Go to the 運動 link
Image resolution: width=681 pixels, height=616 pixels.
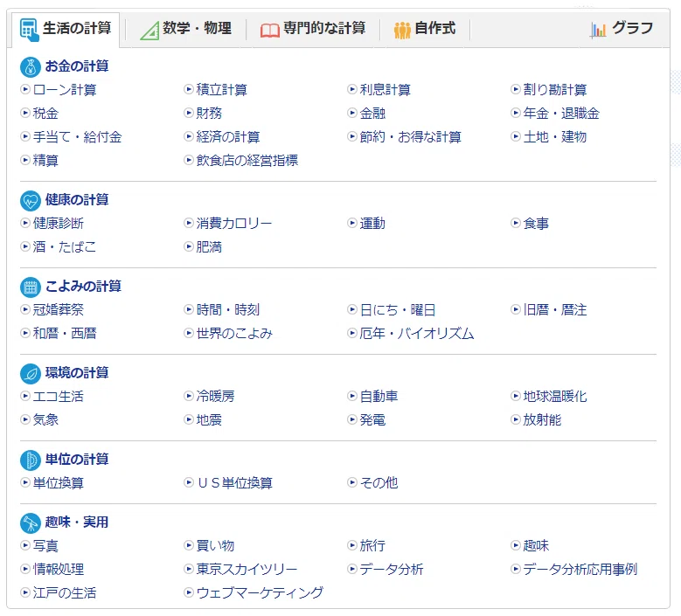(372, 223)
